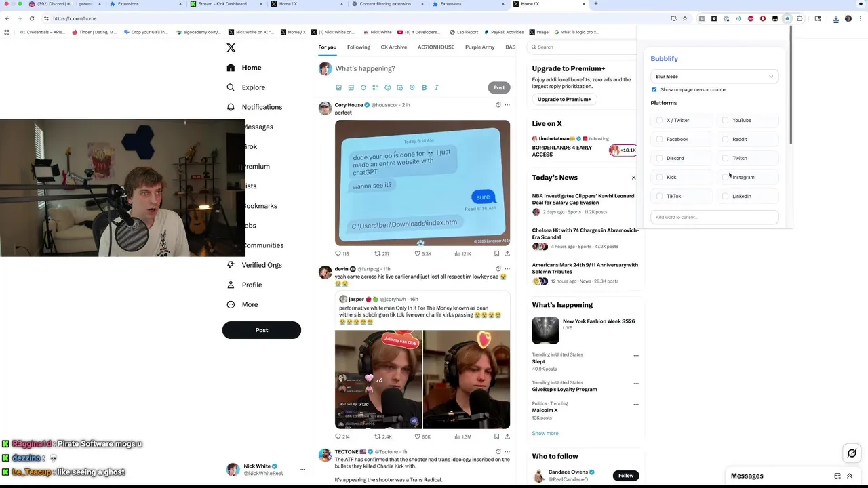The height and width of the screenshot is (488, 868).
Task: Enable Reddit platform checkbox
Action: click(x=725, y=139)
